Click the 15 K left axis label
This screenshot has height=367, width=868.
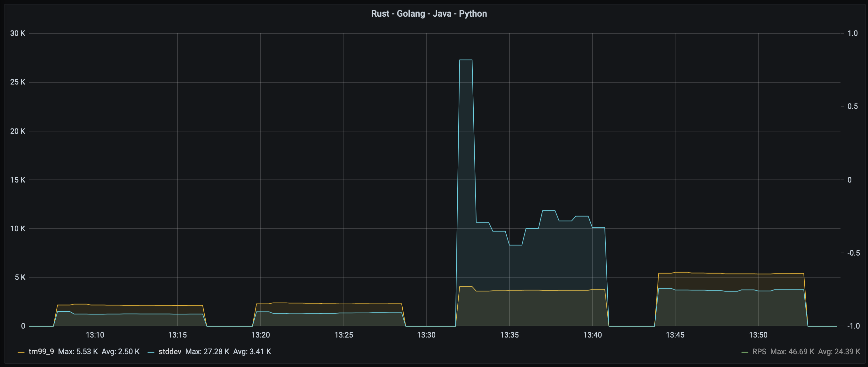click(x=18, y=180)
